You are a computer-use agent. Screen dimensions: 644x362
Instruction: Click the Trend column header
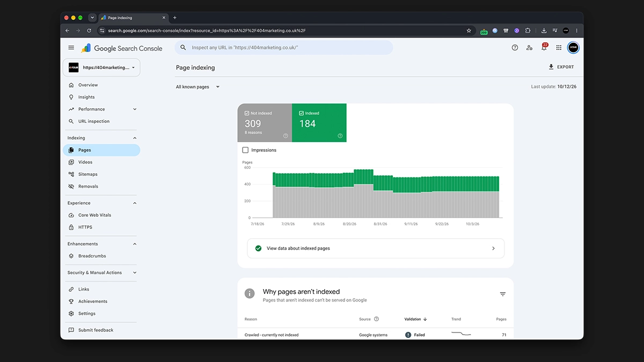456,319
